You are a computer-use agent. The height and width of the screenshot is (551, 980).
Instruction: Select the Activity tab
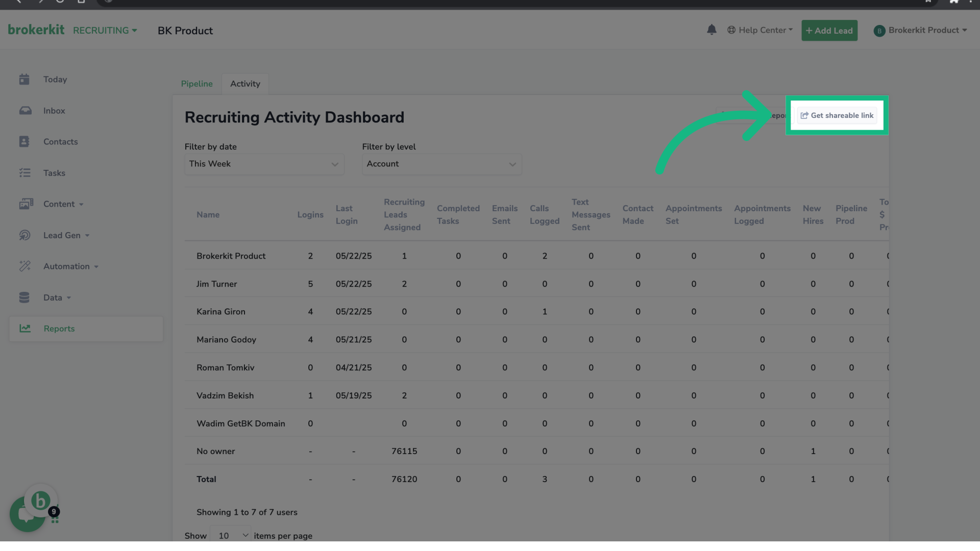coord(245,84)
